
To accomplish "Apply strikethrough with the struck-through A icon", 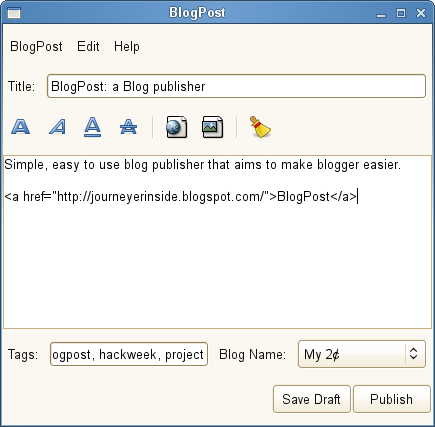I will pyautogui.click(x=128, y=127).
